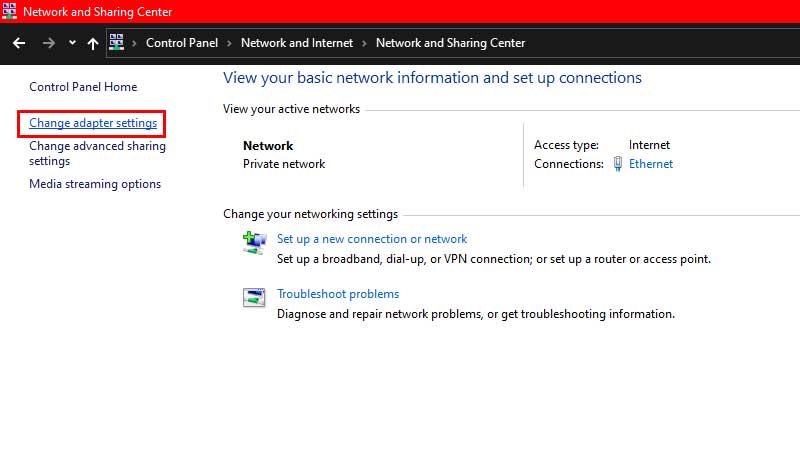Screen dimensions: 800x450
Task: Go up one level with the up arrow
Action: click(93, 43)
